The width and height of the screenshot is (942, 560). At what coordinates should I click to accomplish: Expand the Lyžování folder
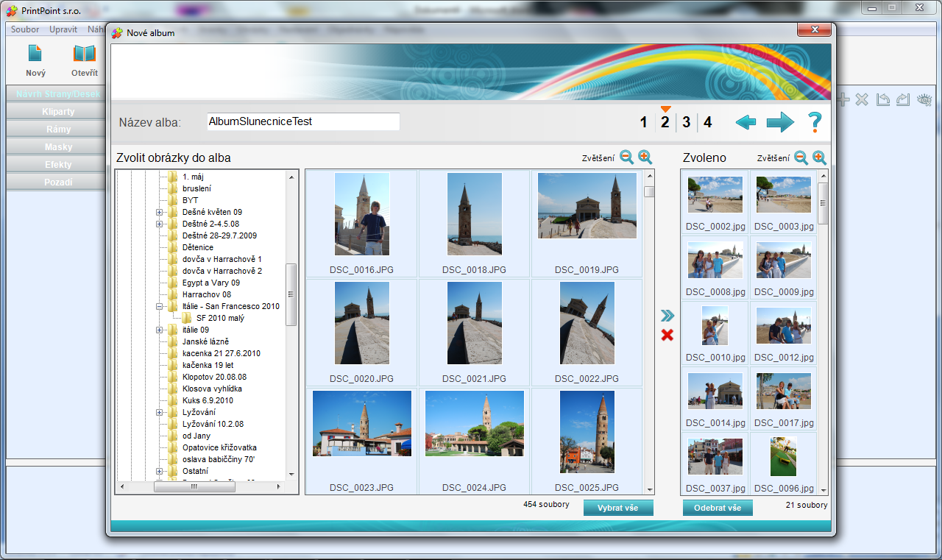point(159,412)
